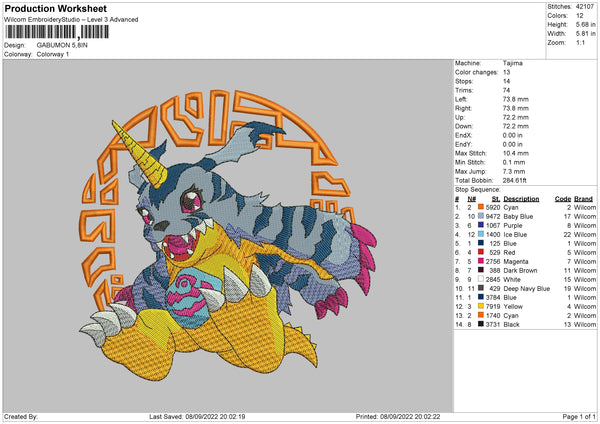Select the "Colorway 1" value
Screen dimensions: 600x424
coord(53,54)
